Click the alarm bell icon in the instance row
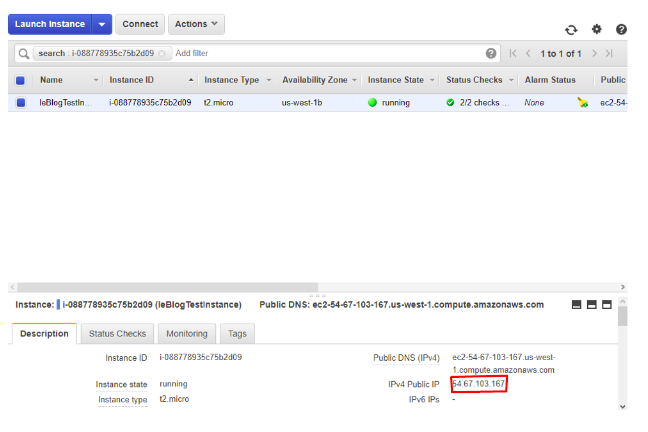 (583, 103)
